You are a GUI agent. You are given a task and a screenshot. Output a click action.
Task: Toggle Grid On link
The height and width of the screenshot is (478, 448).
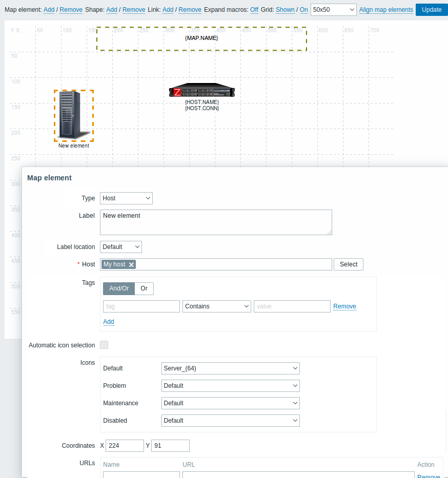click(x=304, y=10)
